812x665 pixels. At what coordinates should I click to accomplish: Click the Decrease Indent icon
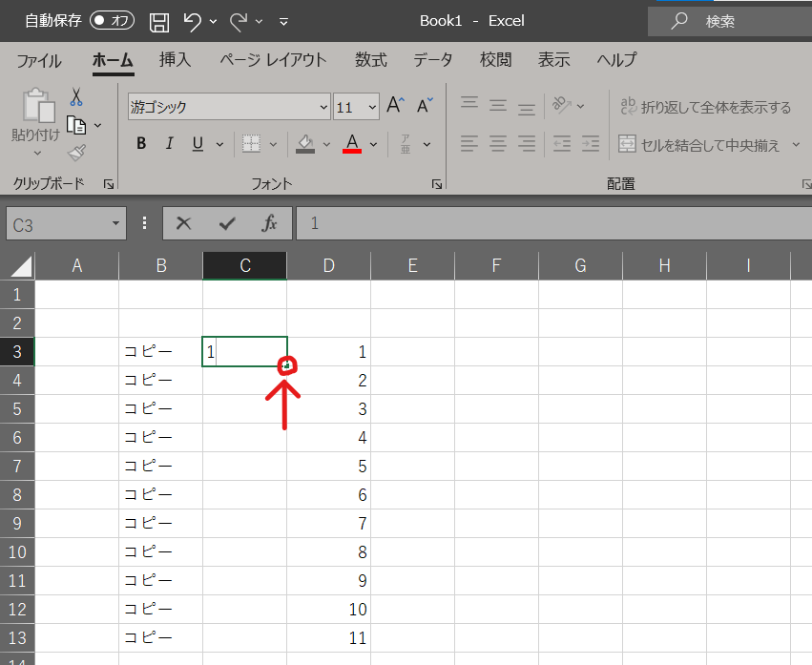pos(561,143)
